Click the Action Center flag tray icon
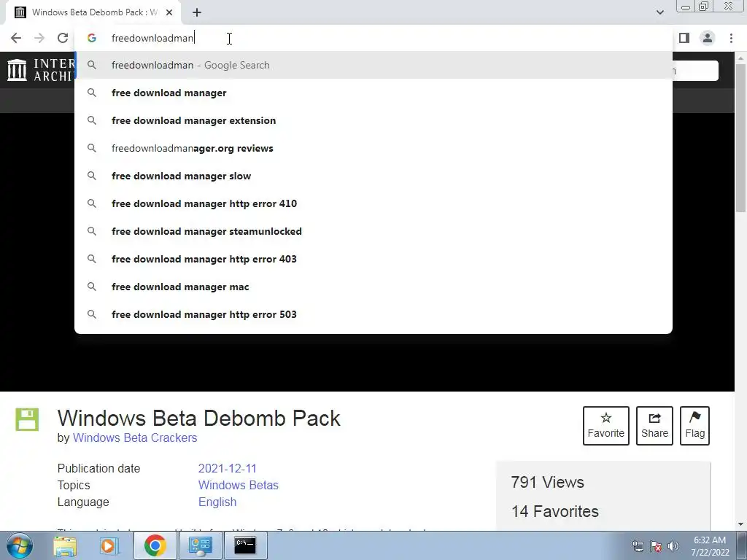This screenshot has height=560, width=747. 656,547
